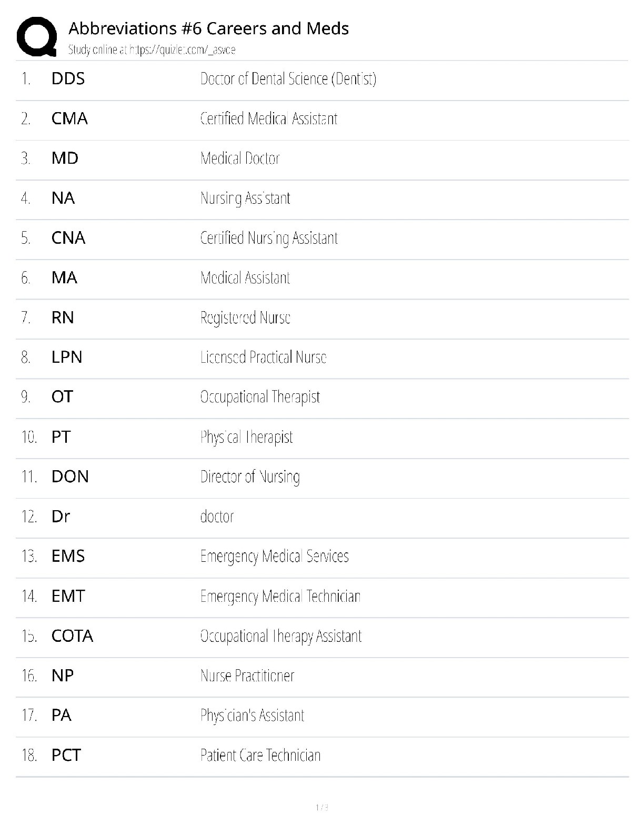Click the EMS term
This screenshot has height=834, width=644.
point(68,556)
